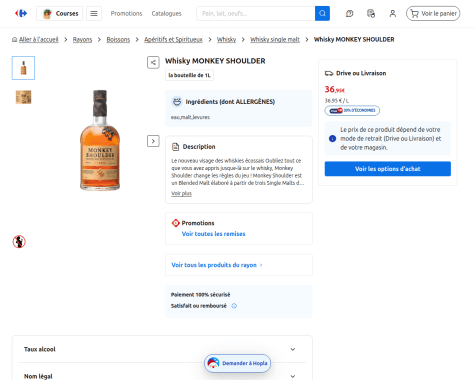Open Voir toutes les remises link
This screenshot has width=475, height=380.
(x=213, y=234)
